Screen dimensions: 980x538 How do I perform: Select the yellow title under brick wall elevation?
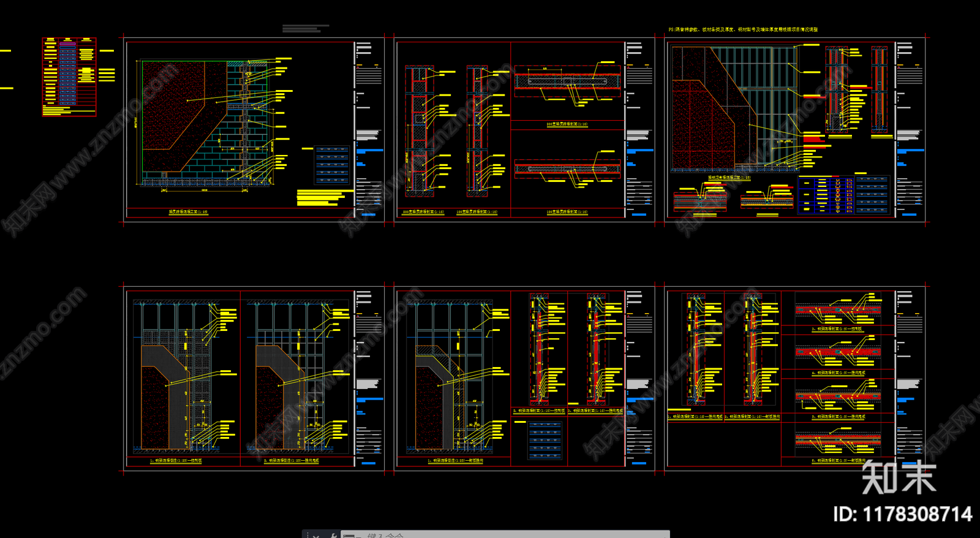(189, 212)
